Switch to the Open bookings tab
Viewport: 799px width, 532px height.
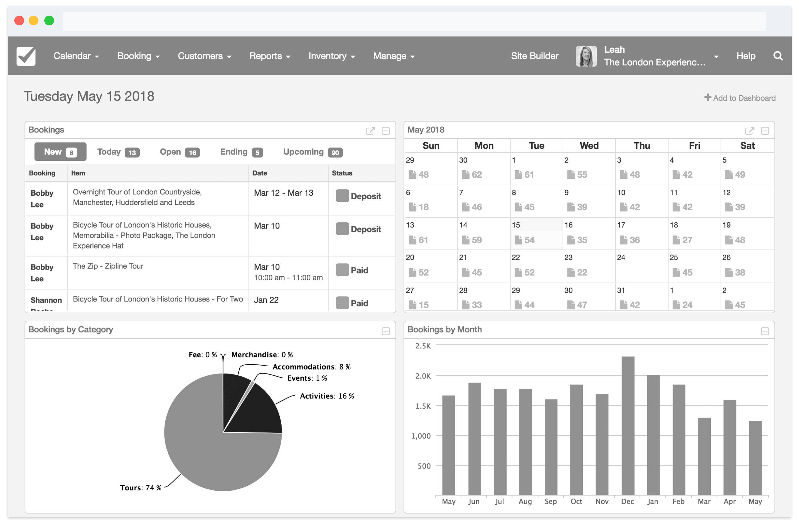click(x=179, y=152)
